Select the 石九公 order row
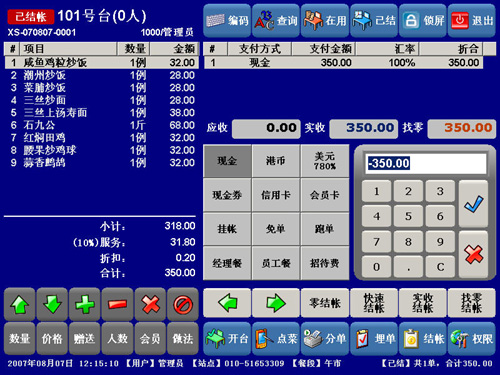This screenshot has height=375, width=500. (x=102, y=125)
